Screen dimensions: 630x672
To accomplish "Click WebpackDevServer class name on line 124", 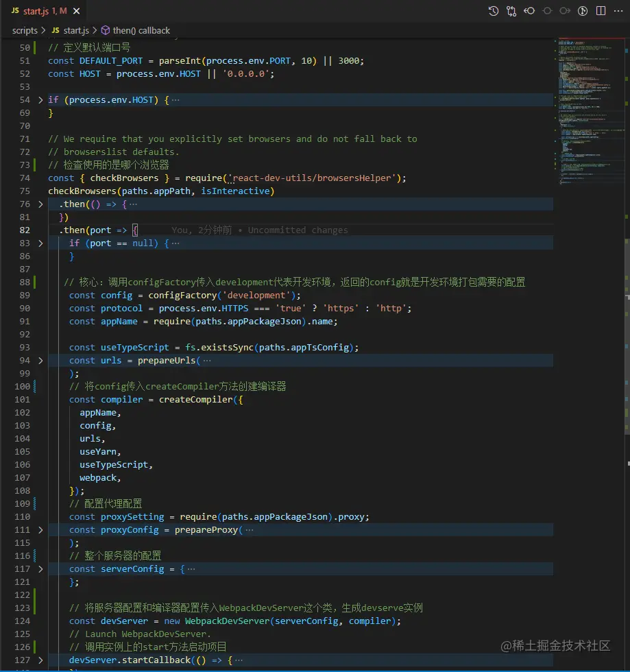I will coord(227,621).
